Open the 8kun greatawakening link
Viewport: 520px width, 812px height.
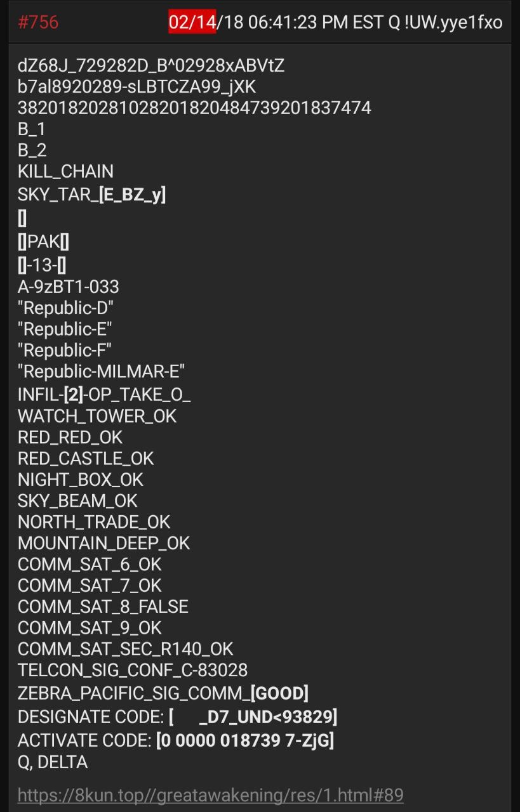[x=210, y=795]
